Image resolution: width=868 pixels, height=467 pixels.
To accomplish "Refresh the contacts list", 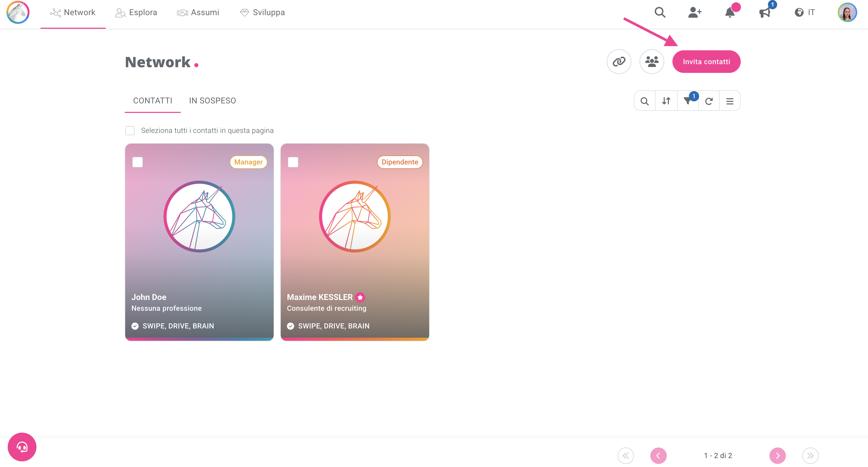I will pyautogui.click(x=709, y=101).
